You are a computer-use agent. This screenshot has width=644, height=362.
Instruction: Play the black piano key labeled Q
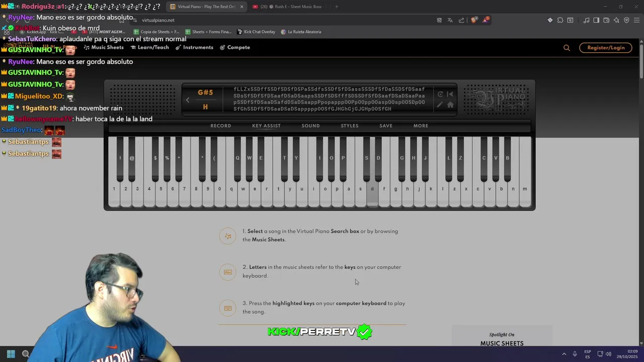pos(237,158)
